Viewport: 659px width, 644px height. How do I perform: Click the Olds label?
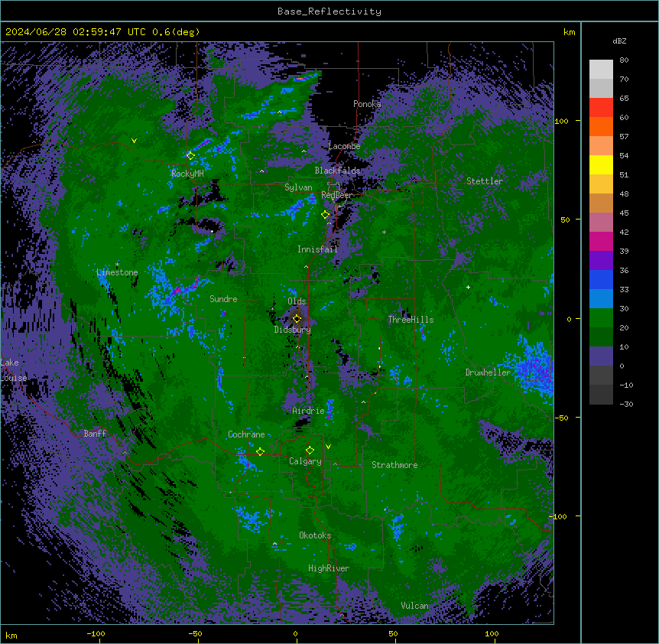pyautogui.click(x=297, y=301)
